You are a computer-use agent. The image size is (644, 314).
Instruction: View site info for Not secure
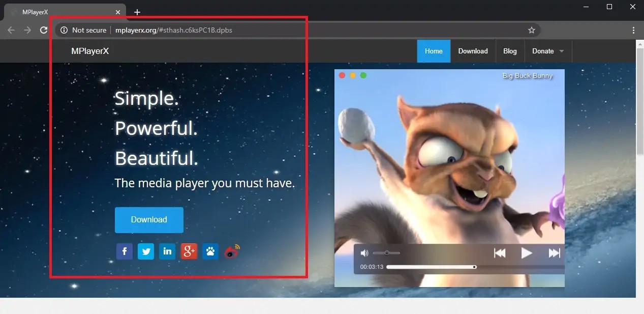(x=83, y=30)
